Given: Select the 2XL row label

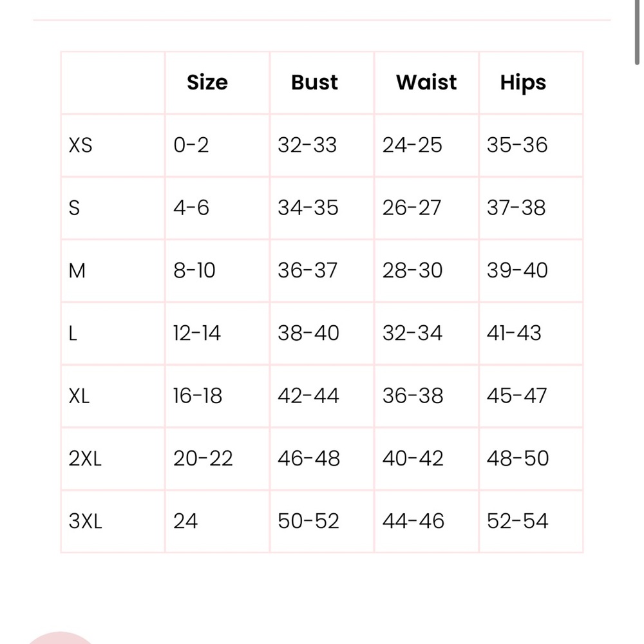Looking at the screenshot, I should (x=85, y=459).
